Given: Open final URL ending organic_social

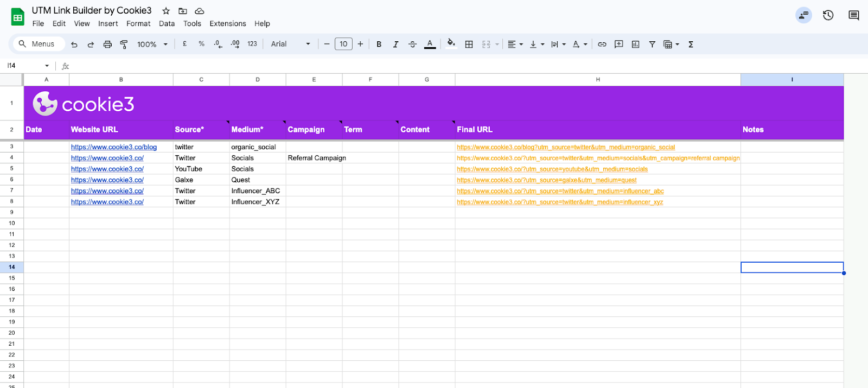Looking at the screenshot, I should pyautogui.click(x=566, y=147).
